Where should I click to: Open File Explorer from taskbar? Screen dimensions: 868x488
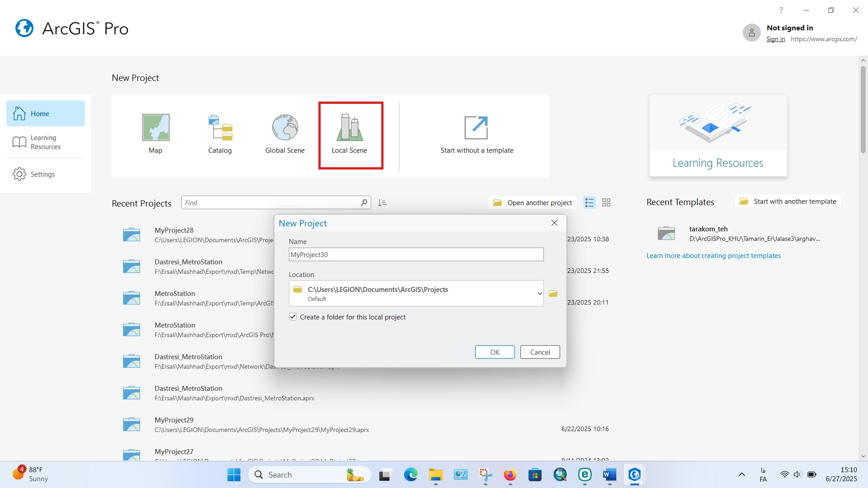tap(435, 475)
